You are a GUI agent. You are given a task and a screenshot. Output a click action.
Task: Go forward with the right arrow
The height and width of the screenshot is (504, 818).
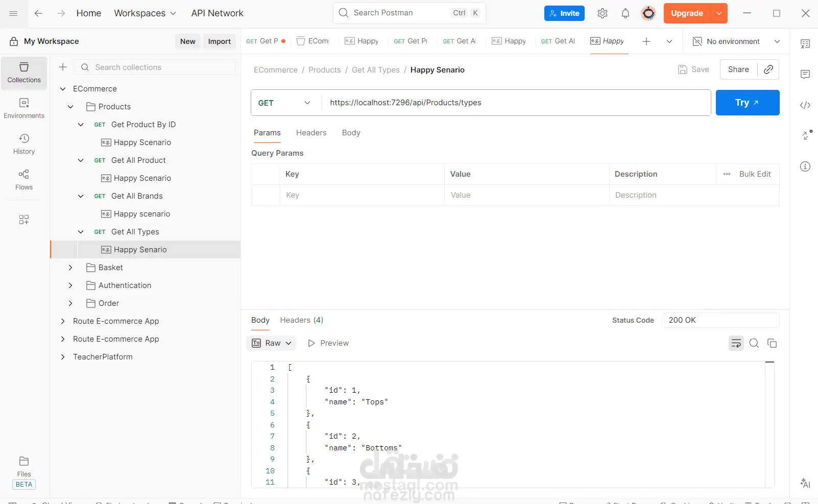(61, 13)
